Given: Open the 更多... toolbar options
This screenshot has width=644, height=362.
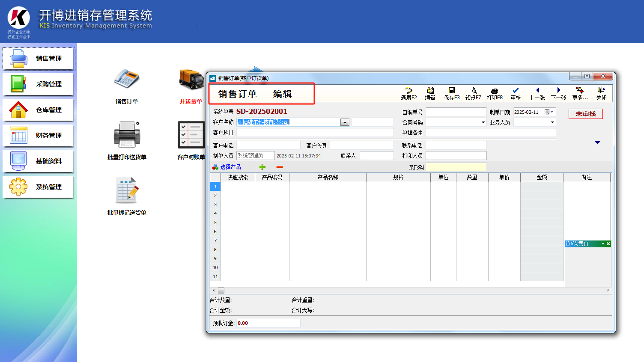Looking at the screenshot, I should 580,93.
